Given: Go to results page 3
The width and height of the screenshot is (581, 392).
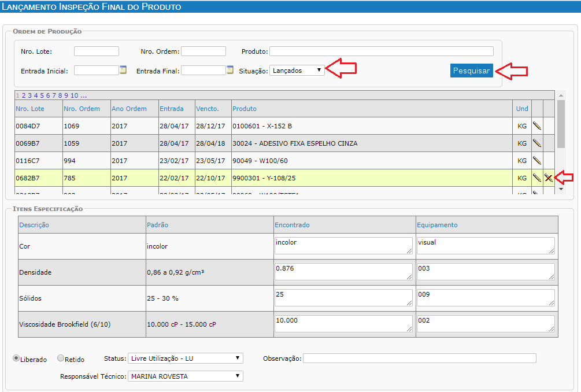Looking at the screenshot, I should click(29, 95).
